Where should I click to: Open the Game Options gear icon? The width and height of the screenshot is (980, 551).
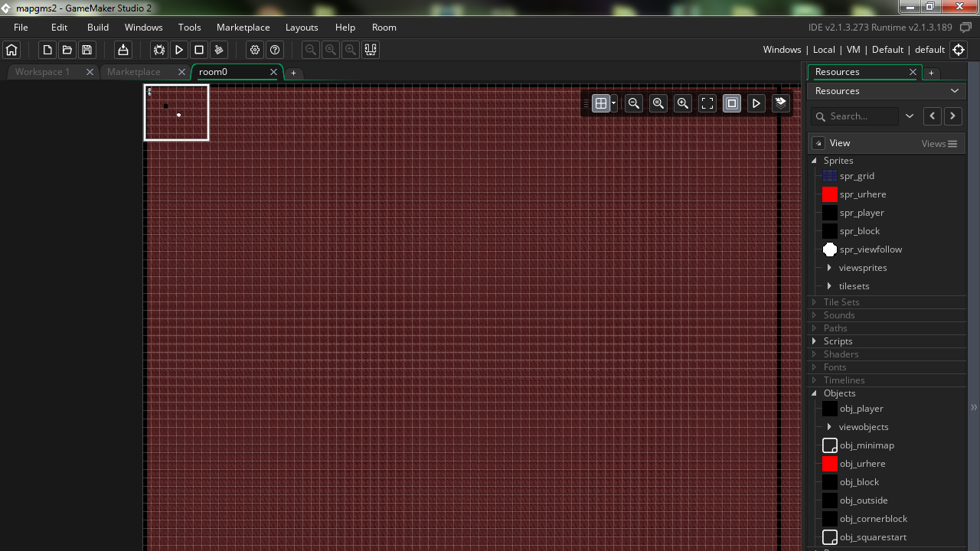click(255, 49)
